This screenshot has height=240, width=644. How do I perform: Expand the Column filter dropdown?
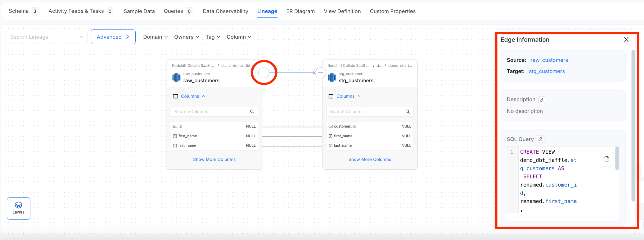(x=239, y=37)
